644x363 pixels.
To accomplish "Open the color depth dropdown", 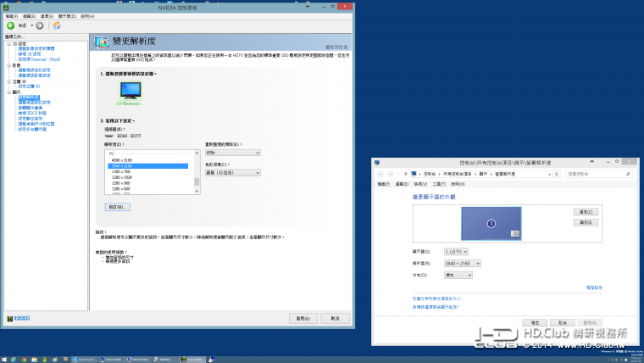I will click(232, 172).
